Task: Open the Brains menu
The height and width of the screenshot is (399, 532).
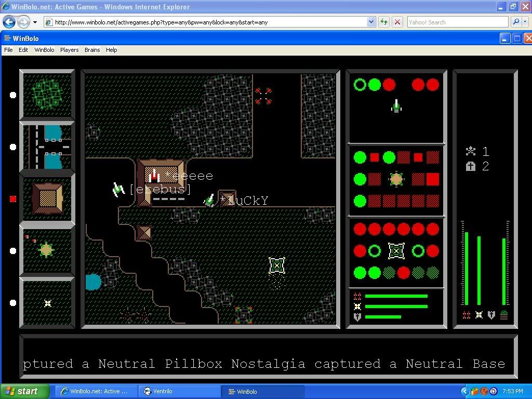Action: click(92, 50)
